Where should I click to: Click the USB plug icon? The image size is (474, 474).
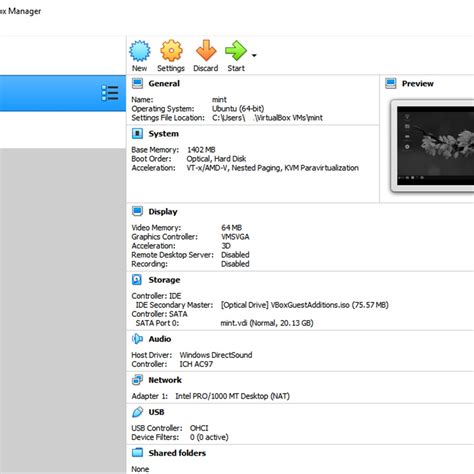[137, 412]
